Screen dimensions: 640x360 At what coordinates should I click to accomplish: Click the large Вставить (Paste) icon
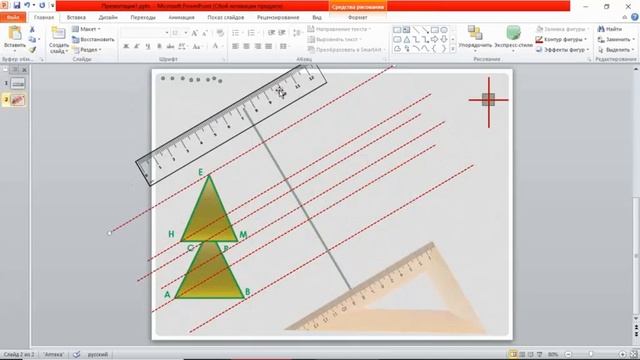click(x=15, y=33)
